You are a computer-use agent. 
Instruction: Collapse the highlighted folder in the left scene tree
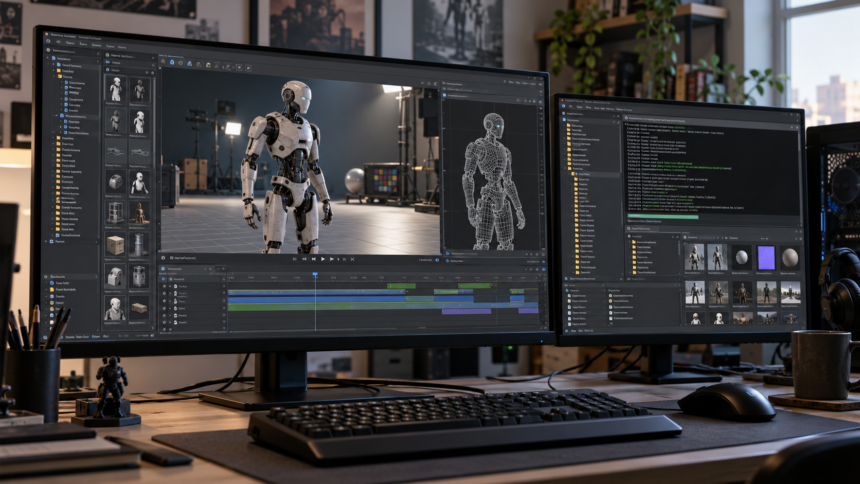pyautogui.click(x=55, y=116)
